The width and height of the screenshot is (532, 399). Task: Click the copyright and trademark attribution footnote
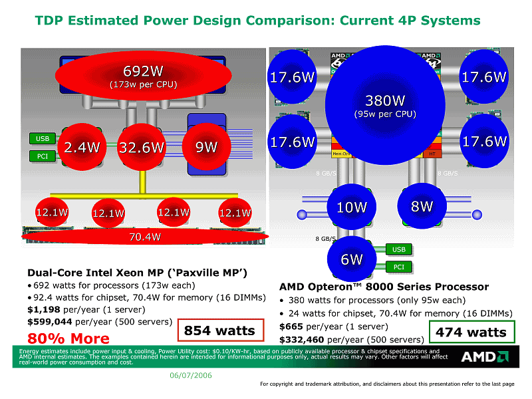point(387,384)
